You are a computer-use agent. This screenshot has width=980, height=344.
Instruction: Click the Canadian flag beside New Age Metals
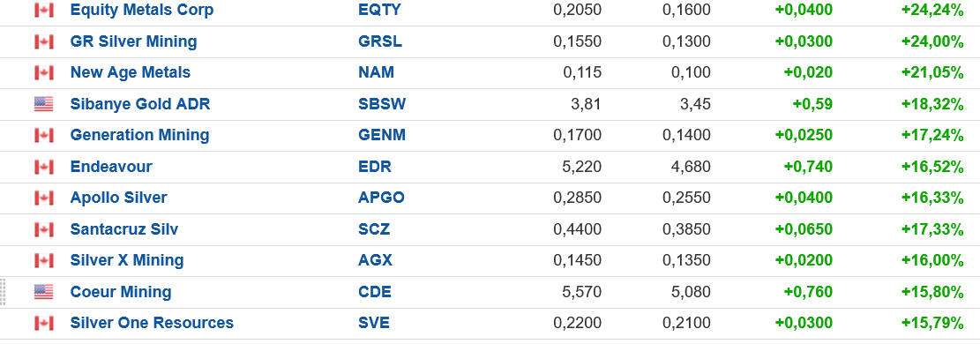[44, 72]
